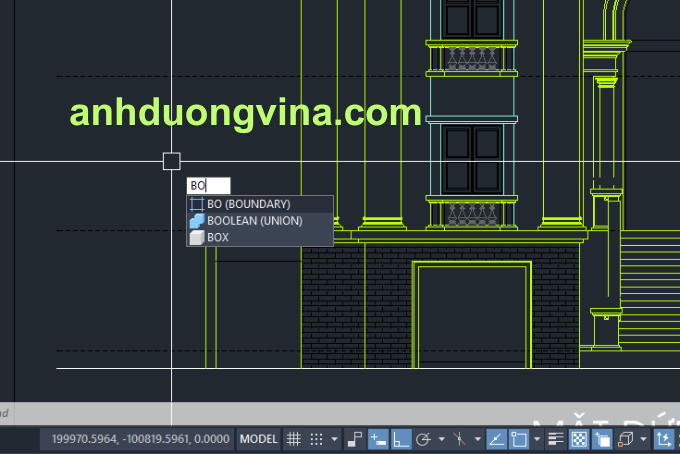Open the Object Snap options dropdown arrow
The height and width of the screenshot is (454, 680).
(x=536, y=439)
